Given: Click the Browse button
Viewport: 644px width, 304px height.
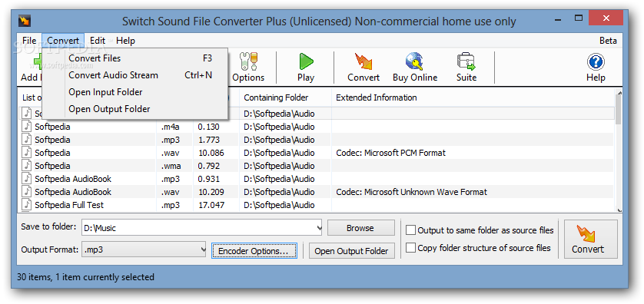Looking at the screenshot, I should pos(360,228).
